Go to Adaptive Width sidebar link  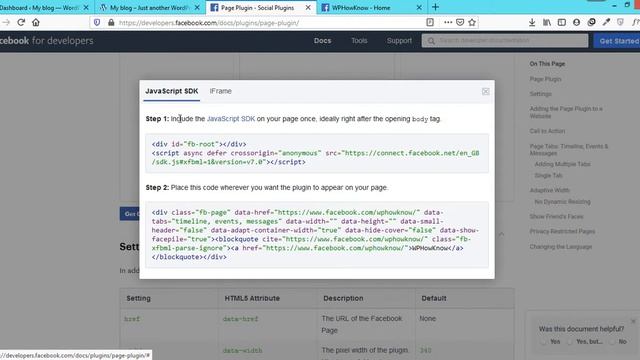549,190
